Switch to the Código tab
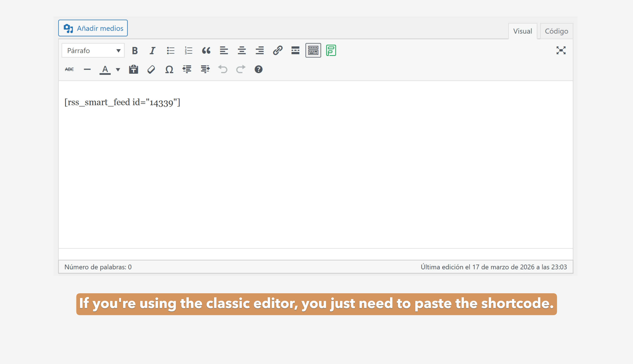 click(x=556, y=31)
